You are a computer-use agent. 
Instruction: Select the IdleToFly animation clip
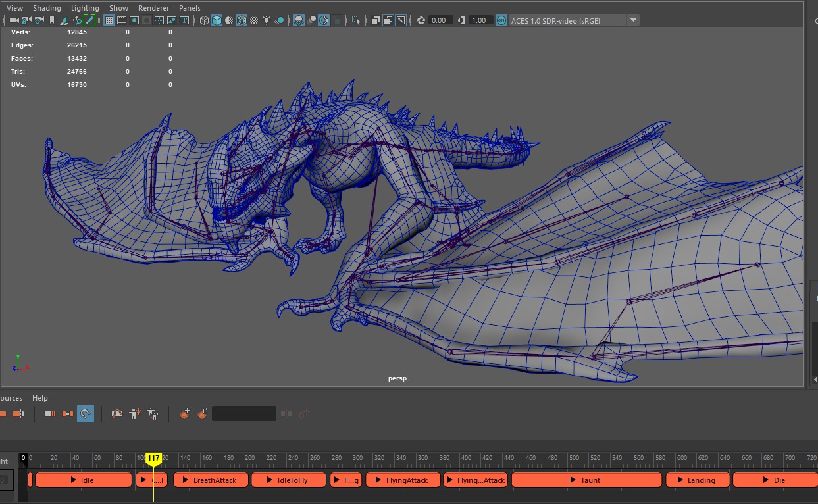pyautogui.click(x=289, y=480)
